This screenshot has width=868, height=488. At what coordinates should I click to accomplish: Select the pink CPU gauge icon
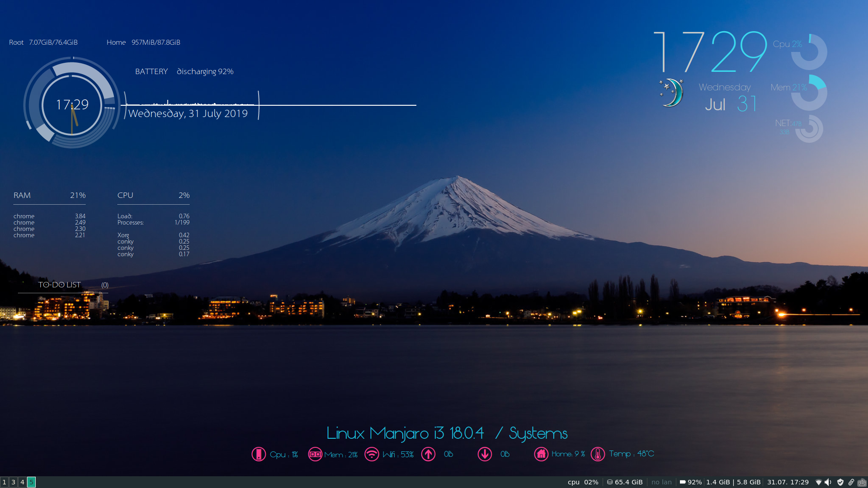pos(259,454)
